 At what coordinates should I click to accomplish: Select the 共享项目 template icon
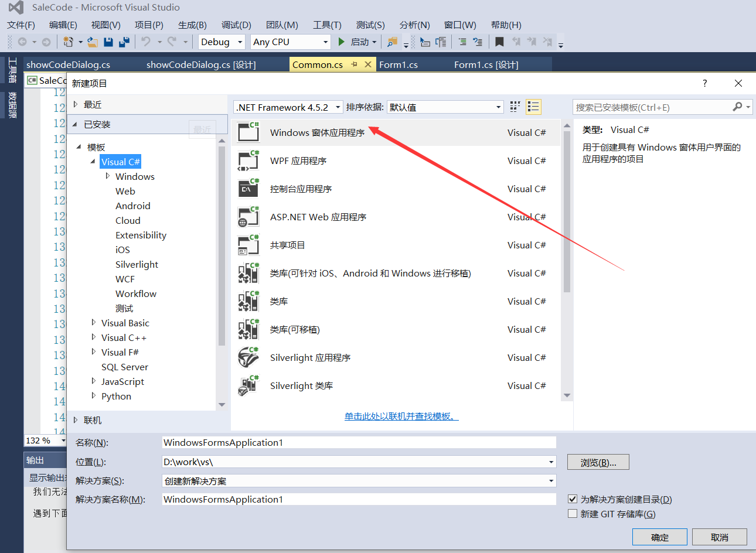[x=248, y=245]
